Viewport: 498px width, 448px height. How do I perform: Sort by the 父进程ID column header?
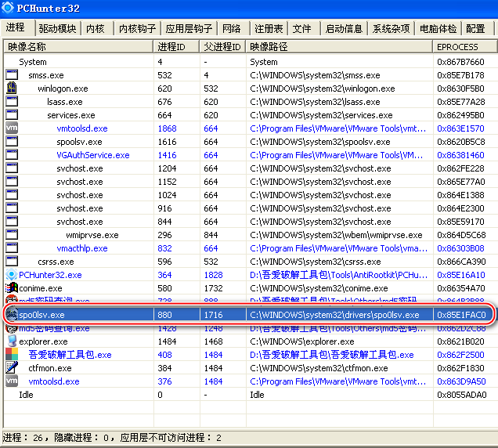(222, 47)
